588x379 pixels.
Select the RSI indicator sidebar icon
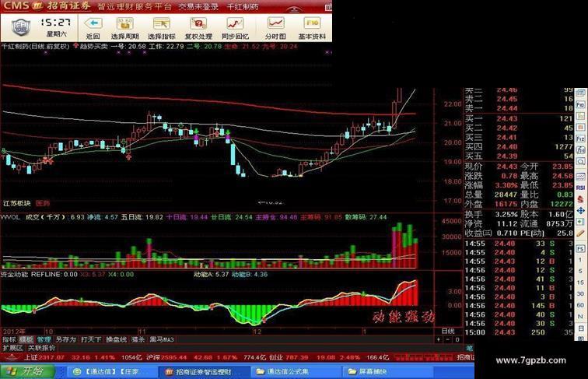(580, 188)
